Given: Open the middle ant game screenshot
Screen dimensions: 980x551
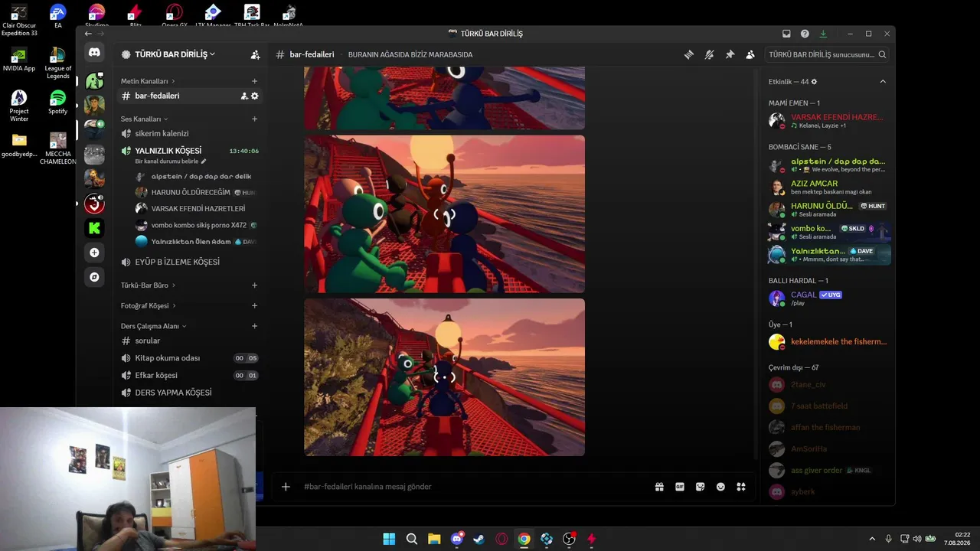Looking at the screenshot, I should 444,214.
